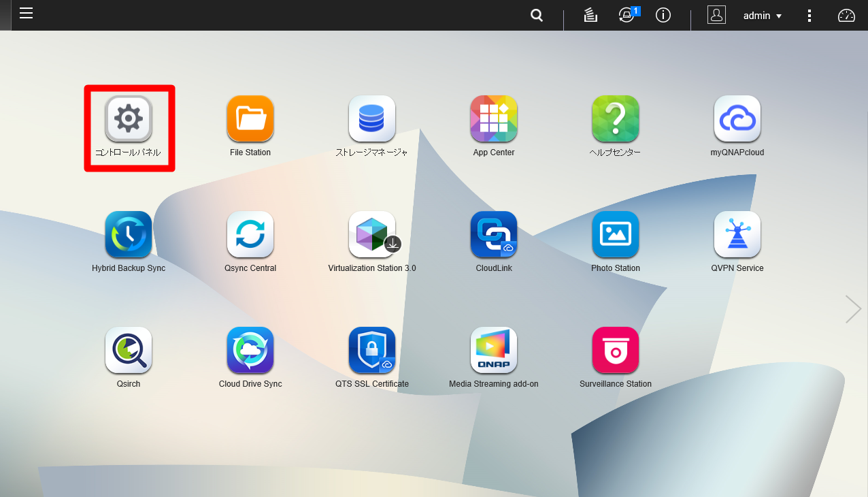868x497 pixels.
Task: Launch Cloud Drive Sync
Action: click(x=250, y=350)
